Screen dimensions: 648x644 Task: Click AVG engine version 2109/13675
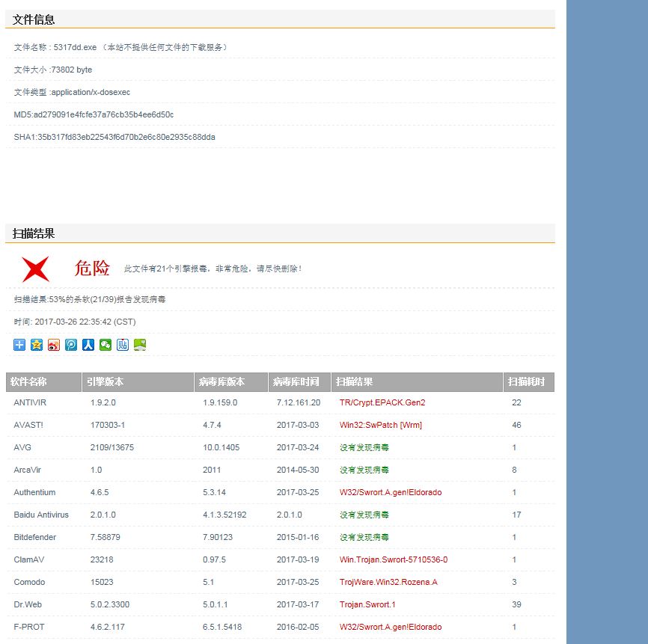112,447
